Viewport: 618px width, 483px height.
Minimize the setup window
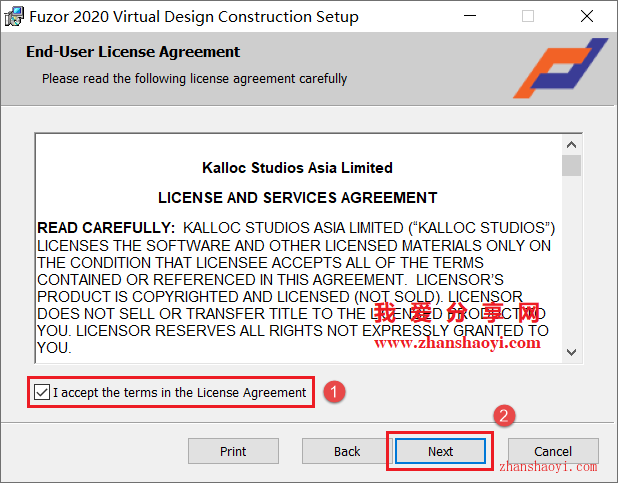470,16
